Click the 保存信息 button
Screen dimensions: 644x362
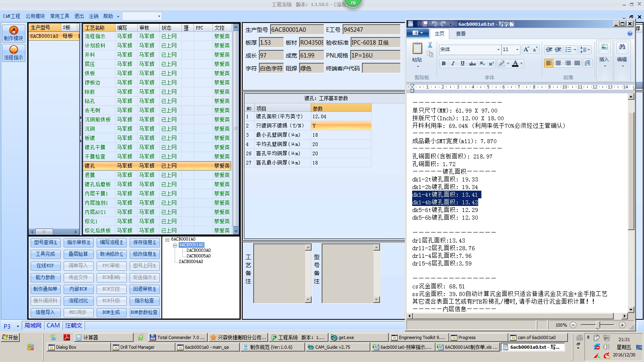144,242
